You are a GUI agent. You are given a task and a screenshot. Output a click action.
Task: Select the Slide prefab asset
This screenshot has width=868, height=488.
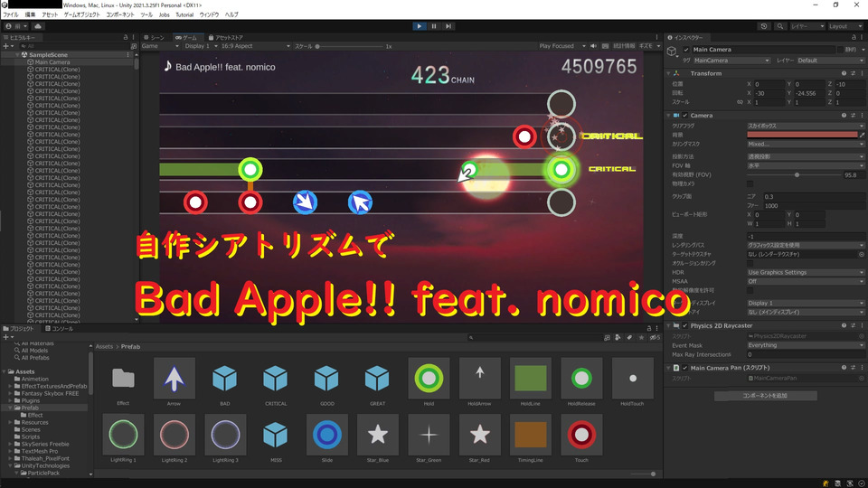tap(326, 438)
